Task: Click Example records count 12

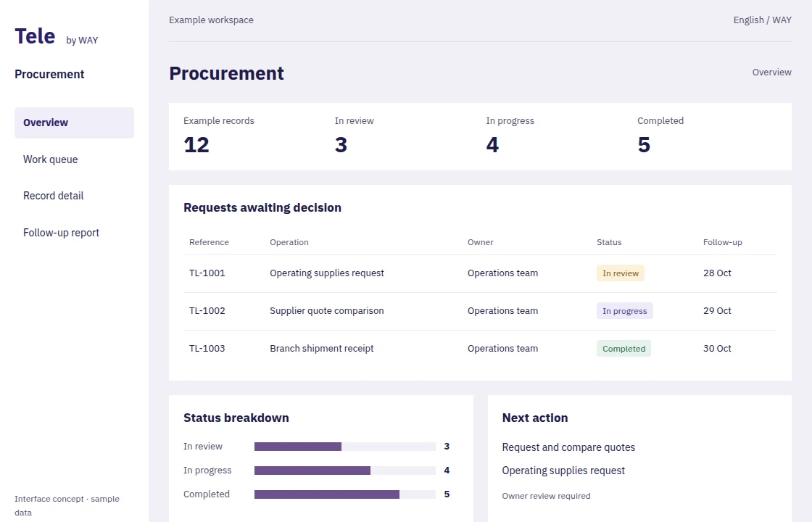Action: point(196,145)
